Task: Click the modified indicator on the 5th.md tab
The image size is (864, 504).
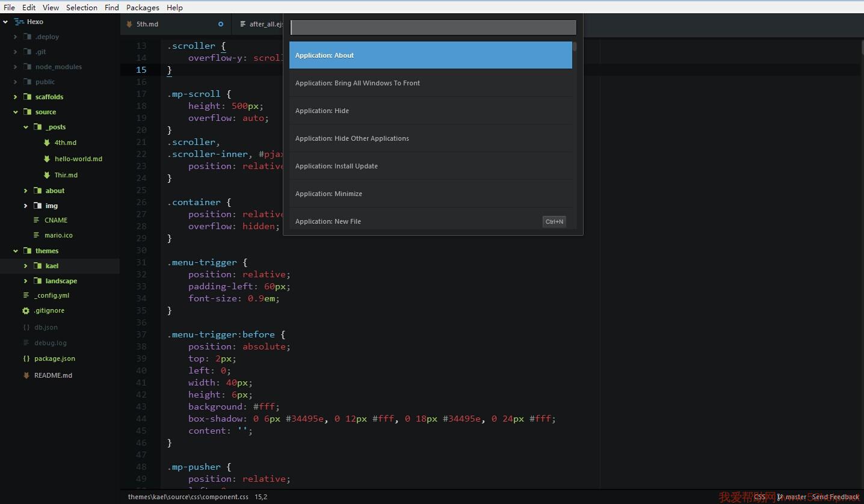Action: (221, 24)
